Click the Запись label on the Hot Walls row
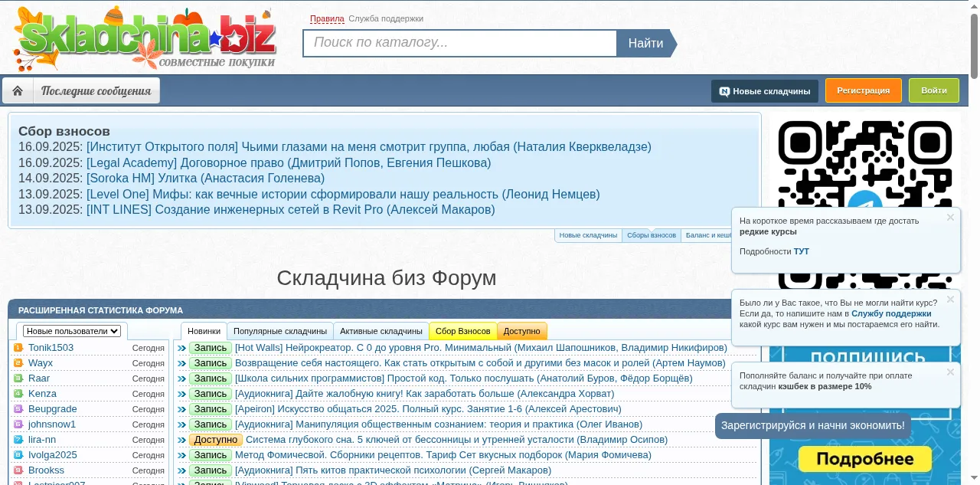Viewport: 980px width, 485px height. click(x=211, y=348)
